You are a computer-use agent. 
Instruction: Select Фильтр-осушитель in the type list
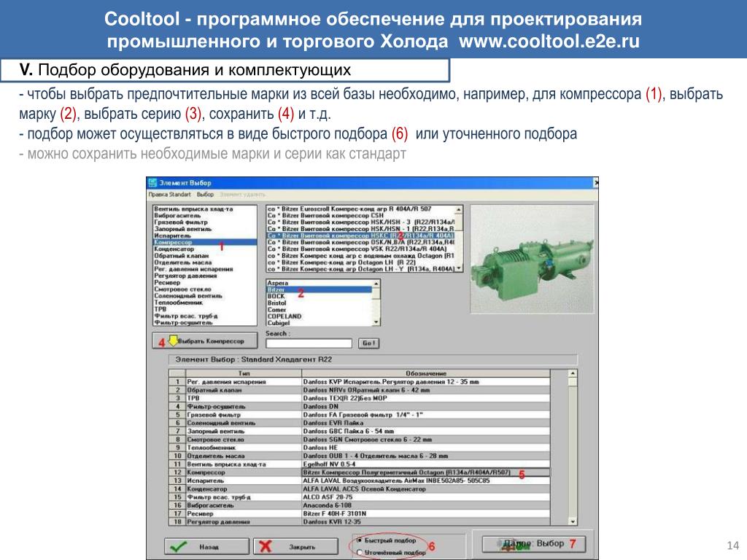click(x=205, y=322)
